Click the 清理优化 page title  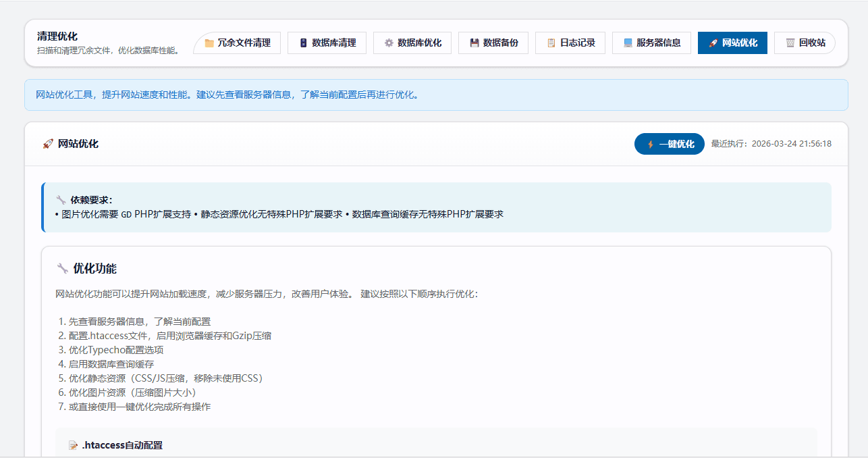(57, 36)
